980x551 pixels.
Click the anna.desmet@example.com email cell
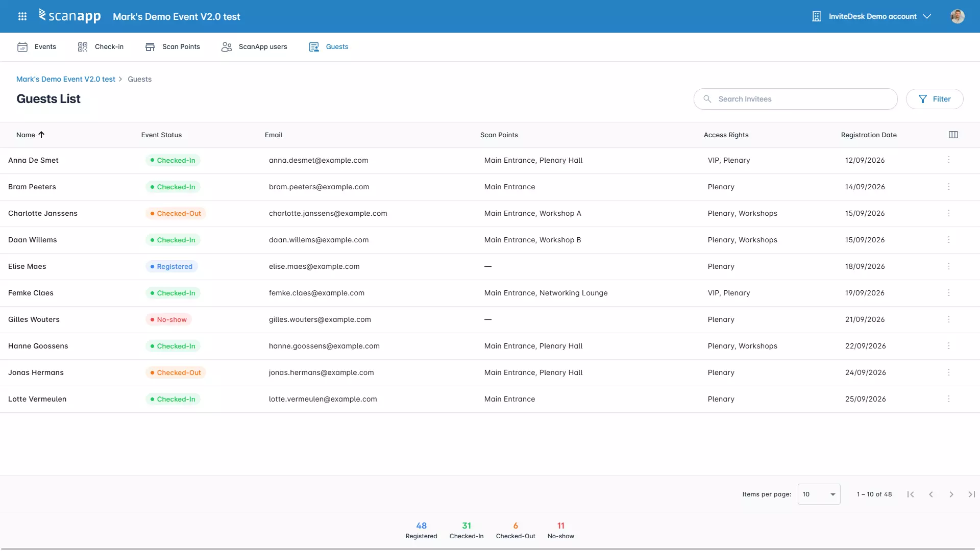pyautogui.click(x=318, y=160)
